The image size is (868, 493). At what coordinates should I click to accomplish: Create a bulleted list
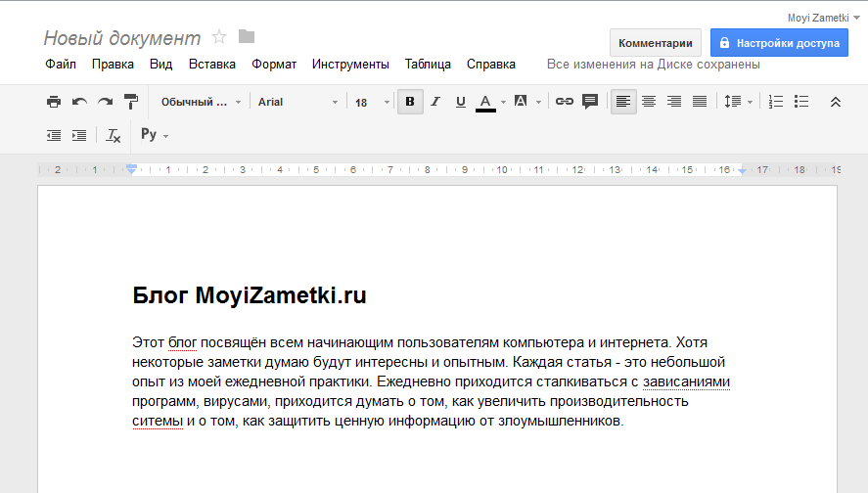(801, 102)
